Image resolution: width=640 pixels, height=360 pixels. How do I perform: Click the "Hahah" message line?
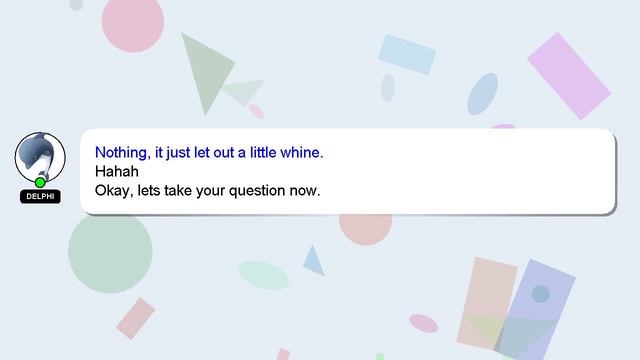coord(117,171)
